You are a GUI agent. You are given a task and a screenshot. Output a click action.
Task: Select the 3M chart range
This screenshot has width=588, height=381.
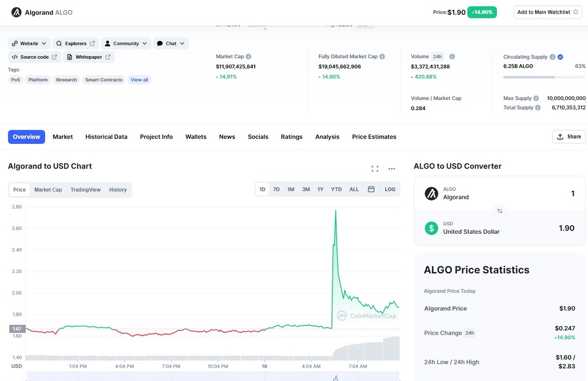[306, 189]
